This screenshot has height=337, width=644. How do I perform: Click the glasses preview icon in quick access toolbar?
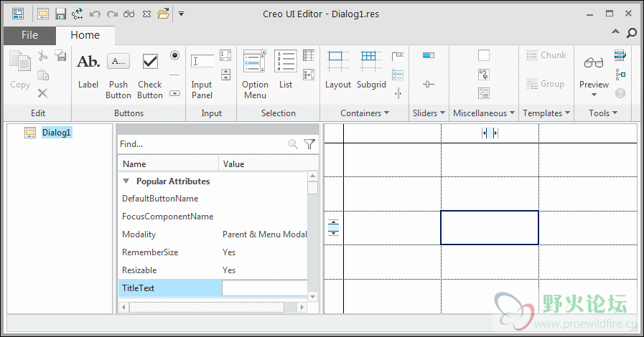(x=129, y=14)
